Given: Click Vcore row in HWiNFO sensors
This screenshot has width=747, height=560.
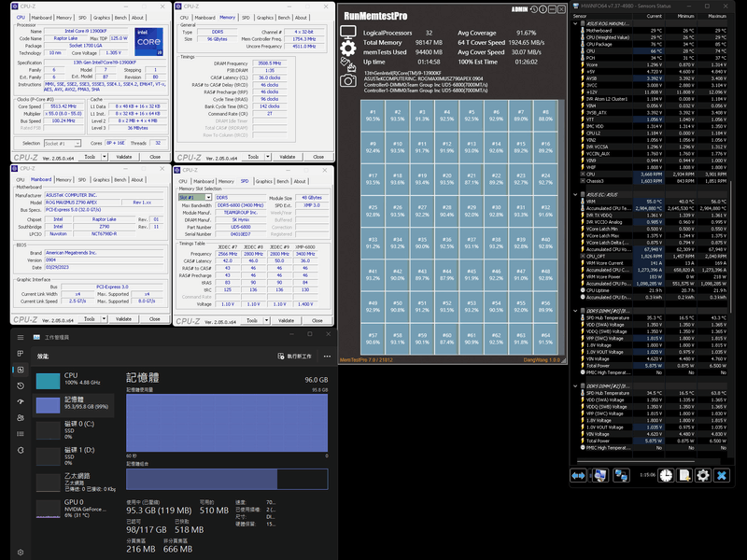Looking at the screenshot, I should click(x=652, y=64).
